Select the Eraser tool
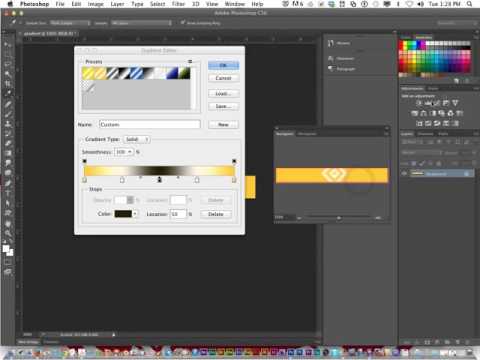480x360 pixels. point(8,143)
